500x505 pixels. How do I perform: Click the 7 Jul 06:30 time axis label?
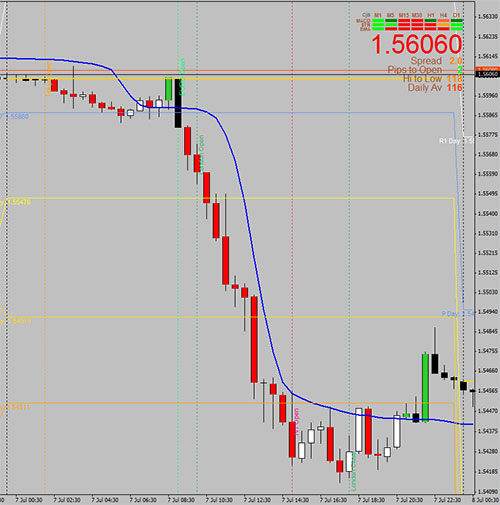pos(143,500)
